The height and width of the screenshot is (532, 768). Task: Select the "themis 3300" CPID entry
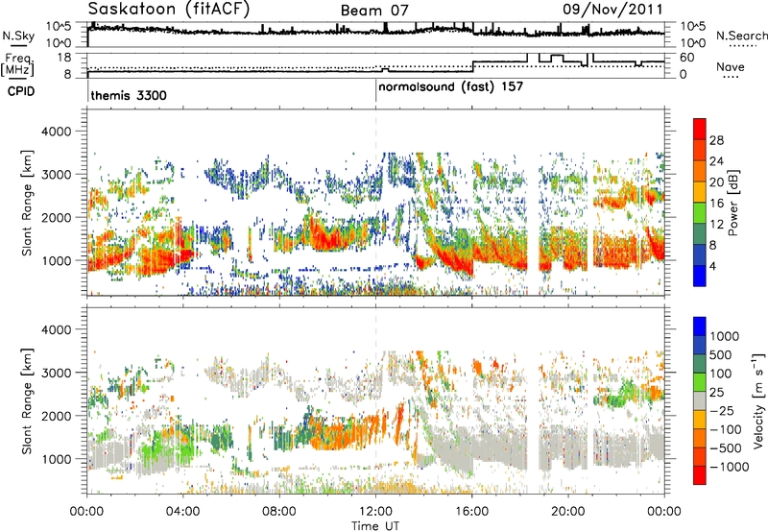click(x=129, y=95)
